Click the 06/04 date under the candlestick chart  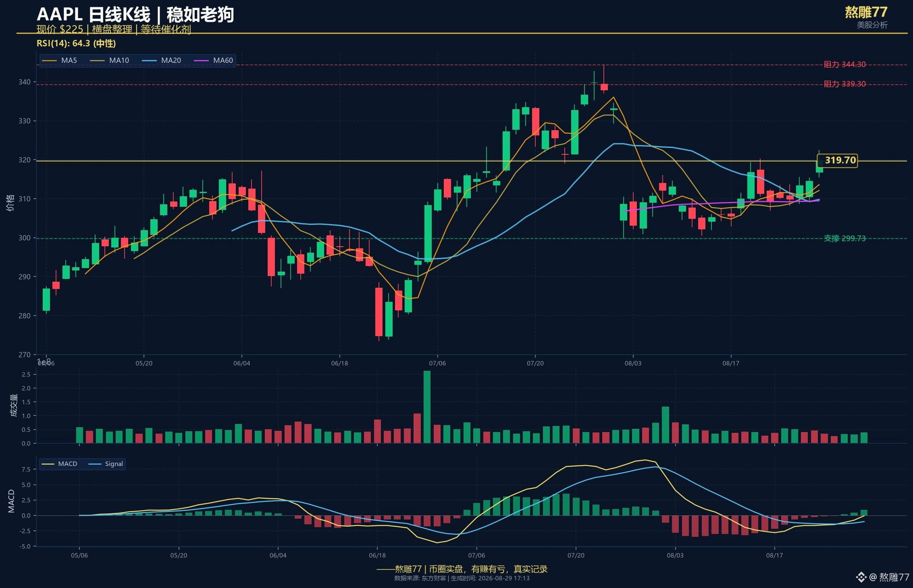pos(242,364)
